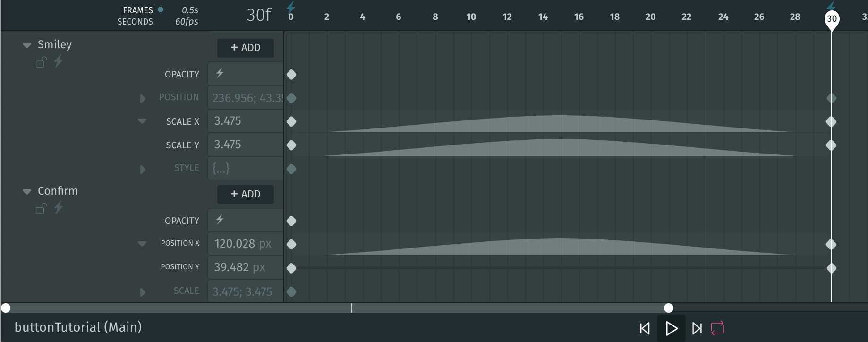Select FRAMES timeline display mode
This screenshot has height=342, width=868.
coord(138,10)
